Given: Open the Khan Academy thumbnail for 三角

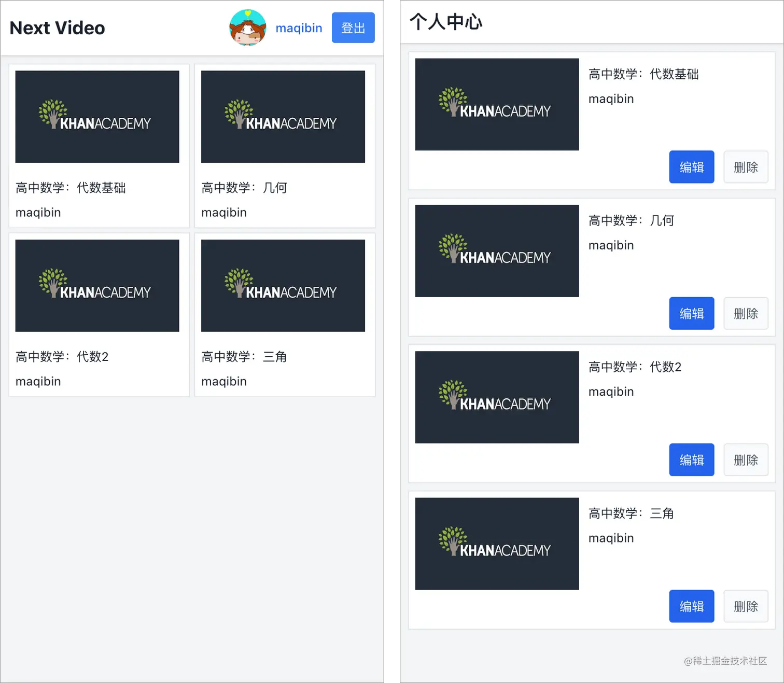Looking at the screenshot, I should [283, 285].
